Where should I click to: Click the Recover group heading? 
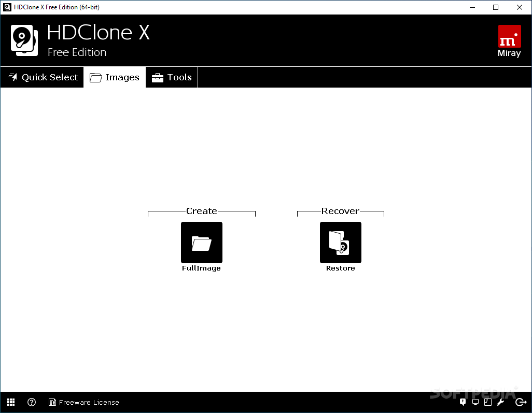coord(340,211)
